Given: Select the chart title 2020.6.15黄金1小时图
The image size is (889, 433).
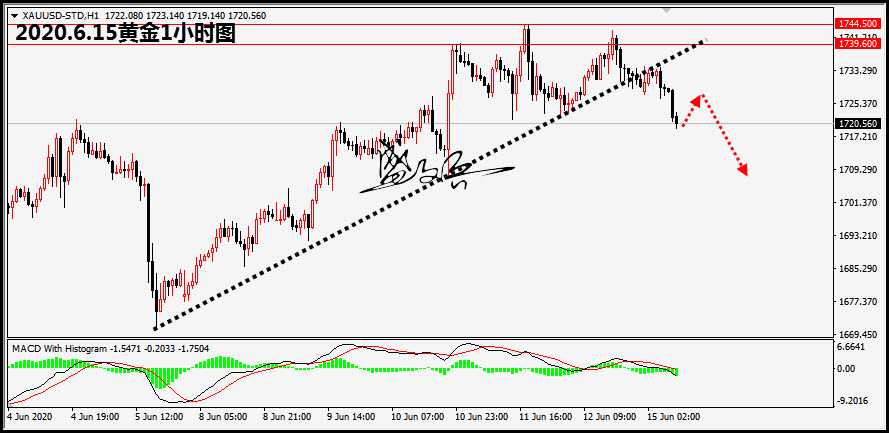Looking at the screenshot, I should [125, 34].
